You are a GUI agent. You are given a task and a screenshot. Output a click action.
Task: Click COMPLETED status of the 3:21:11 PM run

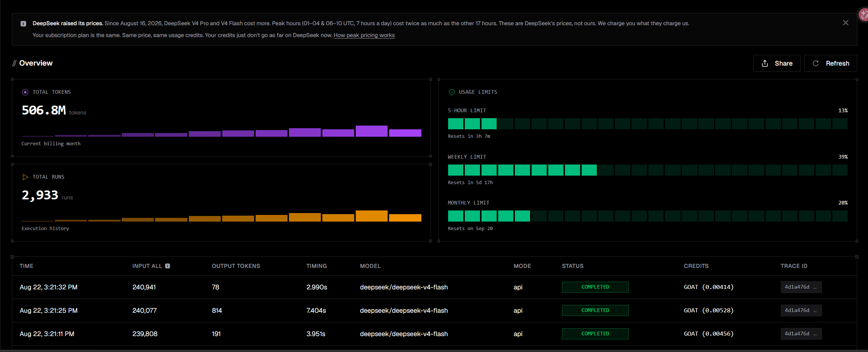(x=595, y=334)
